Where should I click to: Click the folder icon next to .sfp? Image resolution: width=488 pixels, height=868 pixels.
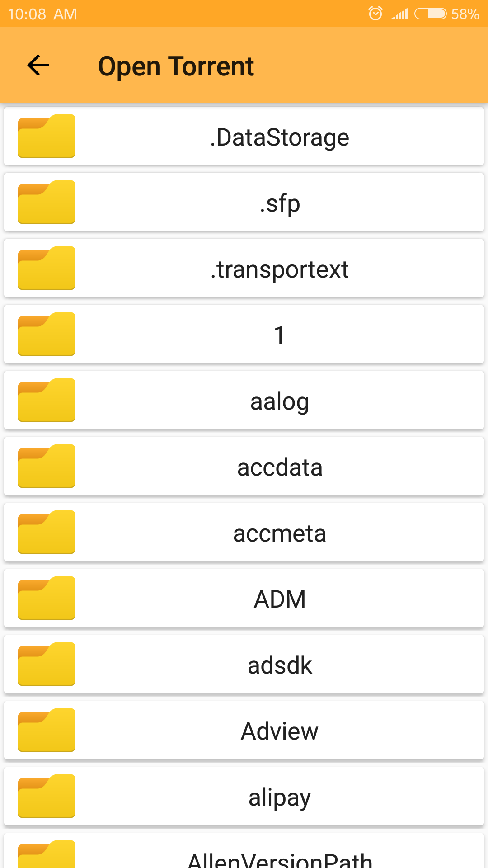[47, 202]
